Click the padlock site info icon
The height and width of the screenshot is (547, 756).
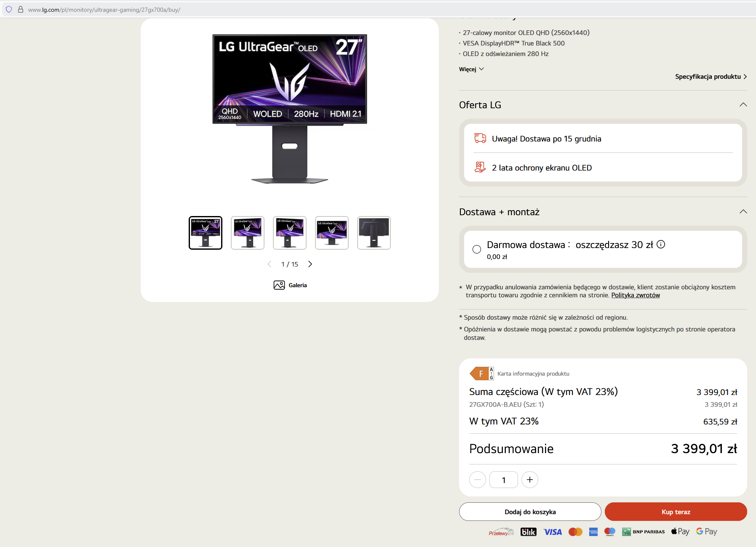(20, 9)
